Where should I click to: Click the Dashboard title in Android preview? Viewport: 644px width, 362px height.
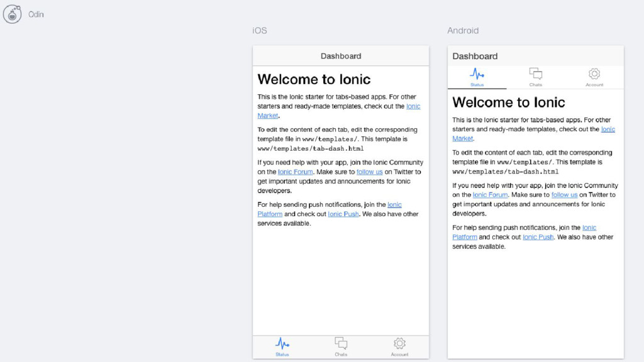[475, 56]
